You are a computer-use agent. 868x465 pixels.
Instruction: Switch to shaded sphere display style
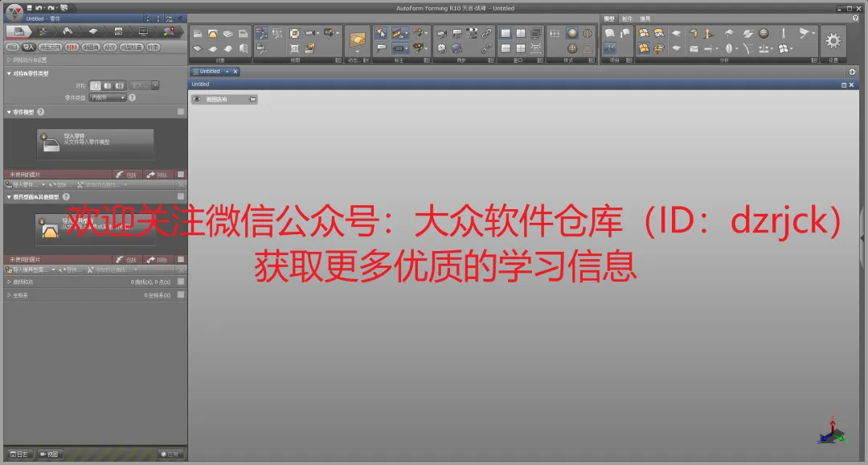tap(572, 33)
